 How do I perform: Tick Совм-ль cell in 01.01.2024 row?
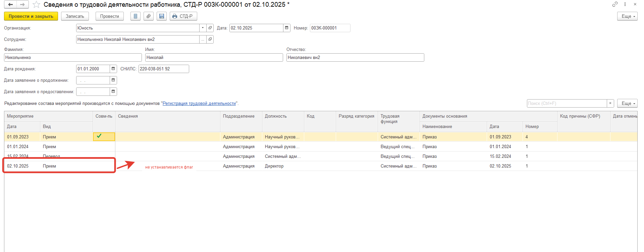pos(104,147)
